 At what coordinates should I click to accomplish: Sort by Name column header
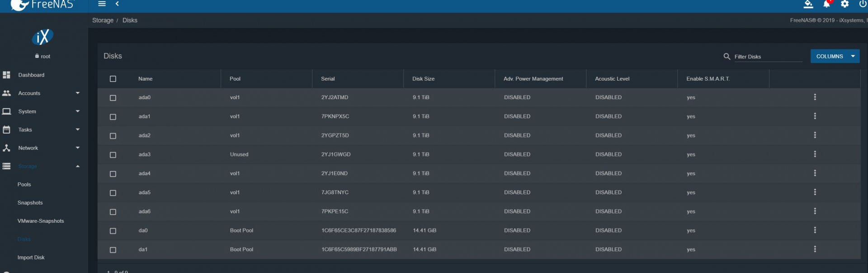pos(145,79)
